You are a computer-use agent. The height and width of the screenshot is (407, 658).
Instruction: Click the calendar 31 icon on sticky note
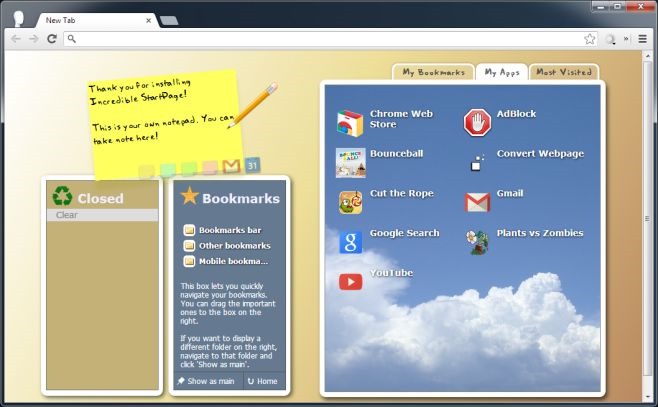pos(252,165)
